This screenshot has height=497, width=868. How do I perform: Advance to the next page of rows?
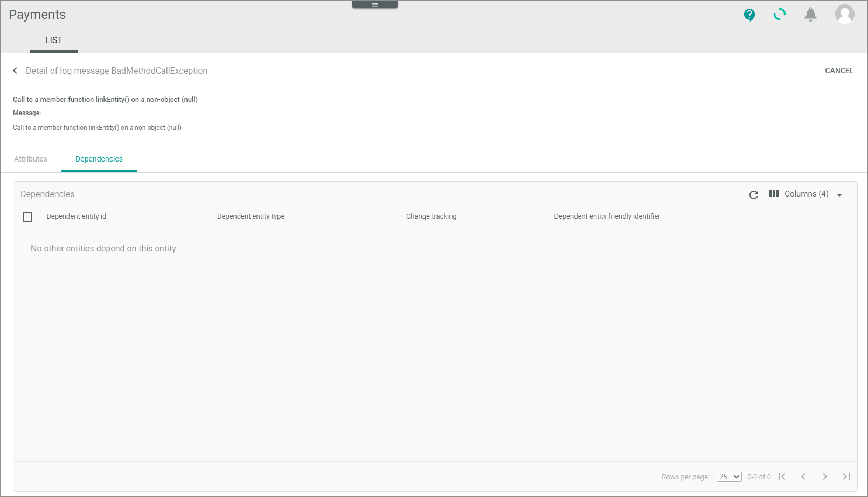pos(825,477)
